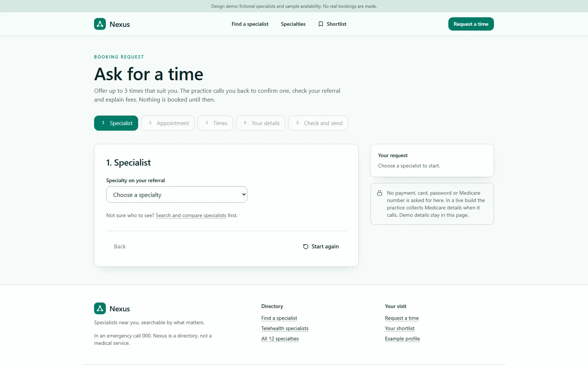Image resolution: width=588 pixels, height=368 pixels.
Task: Click the lock icon beside the no-payment note
Action: [x=380, y=193]
